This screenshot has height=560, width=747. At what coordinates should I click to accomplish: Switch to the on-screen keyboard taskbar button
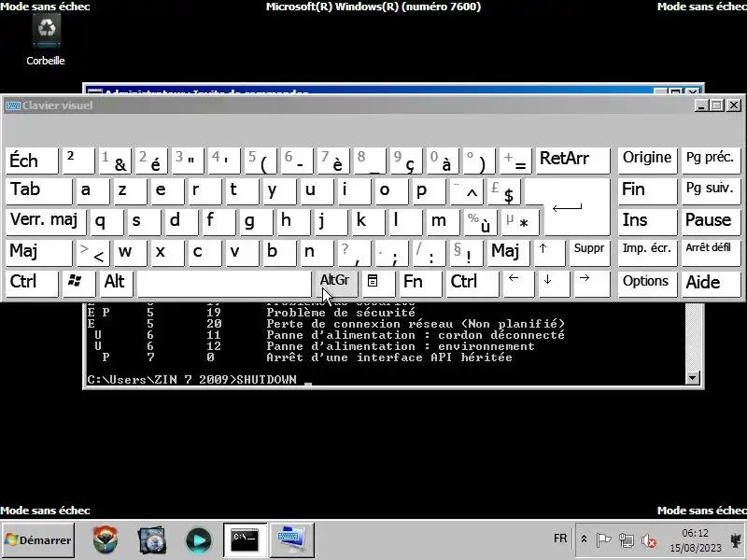pos(292,539)
